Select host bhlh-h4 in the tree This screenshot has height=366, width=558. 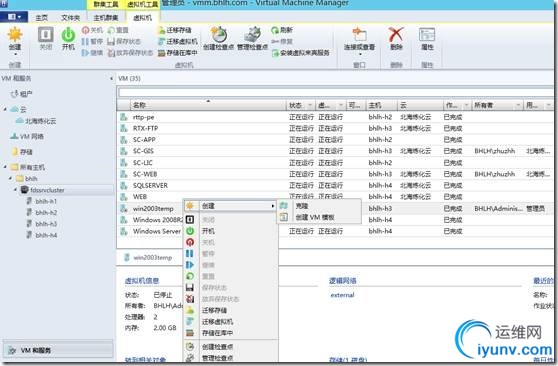point(42,235)
